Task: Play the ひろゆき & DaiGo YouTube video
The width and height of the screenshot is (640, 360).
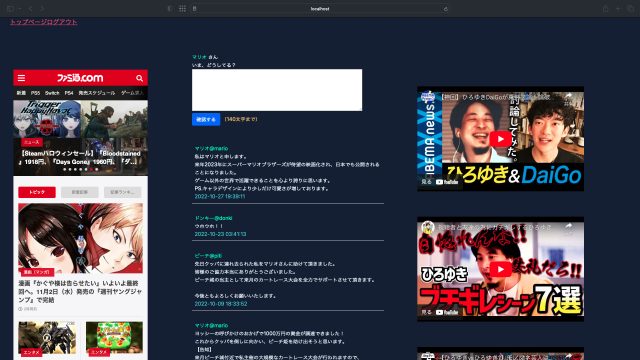Action: [500, 139]
